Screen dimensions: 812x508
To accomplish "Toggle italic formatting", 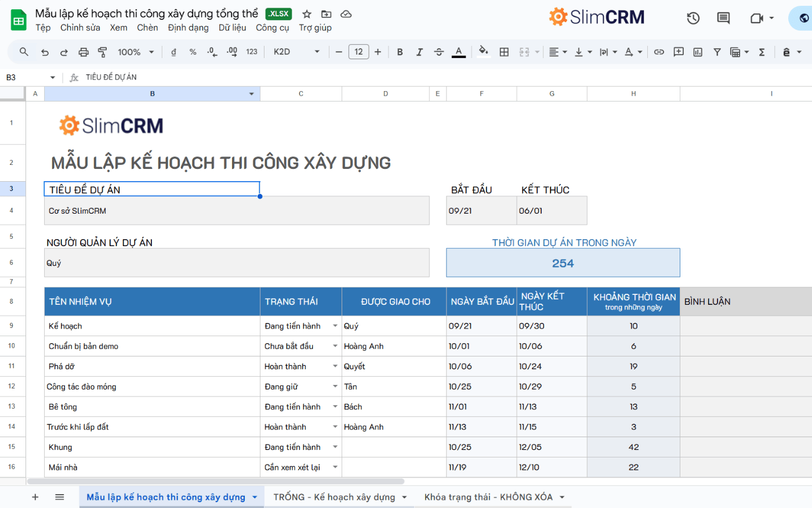I will (419, 52).
